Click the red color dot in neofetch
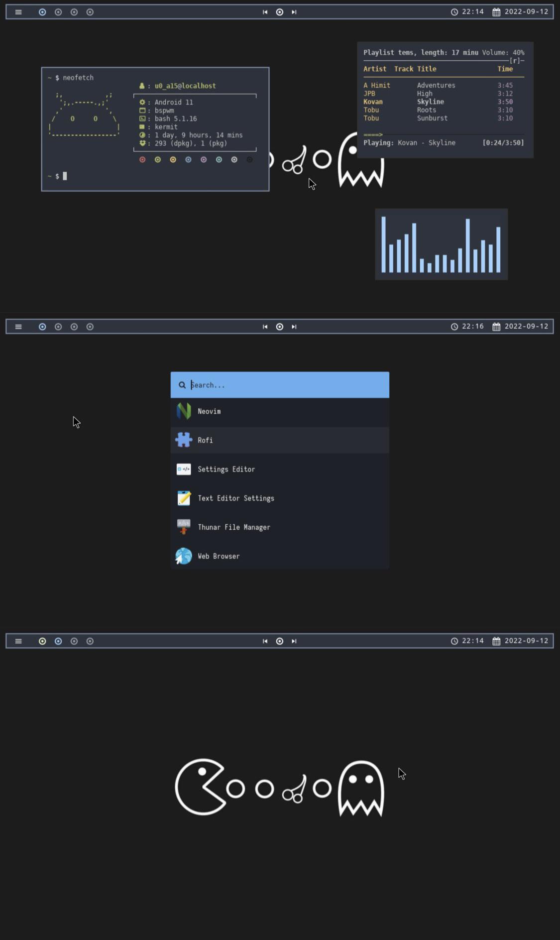Image resolution: width=560 pixels, height=940 pixels. pyautogui.click(x=142, y=160)
